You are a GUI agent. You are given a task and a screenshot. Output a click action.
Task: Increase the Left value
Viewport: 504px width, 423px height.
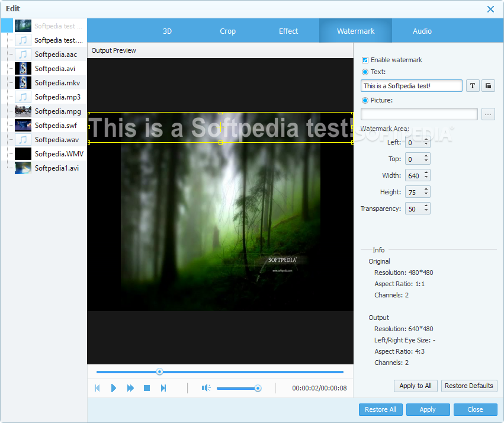click(426, 139)
